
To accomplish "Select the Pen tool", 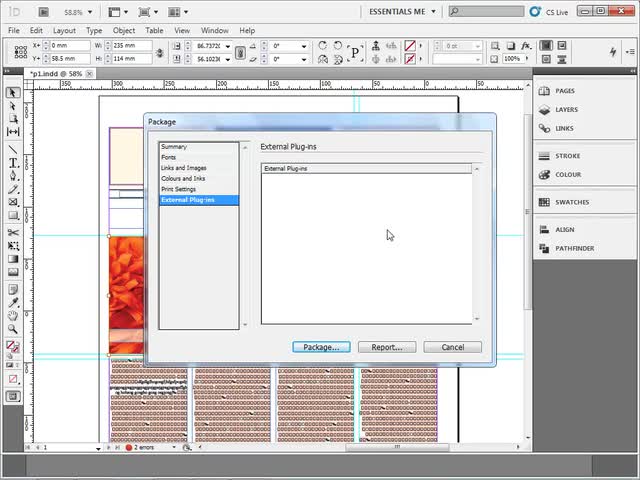I will click(x=13, y=176).
